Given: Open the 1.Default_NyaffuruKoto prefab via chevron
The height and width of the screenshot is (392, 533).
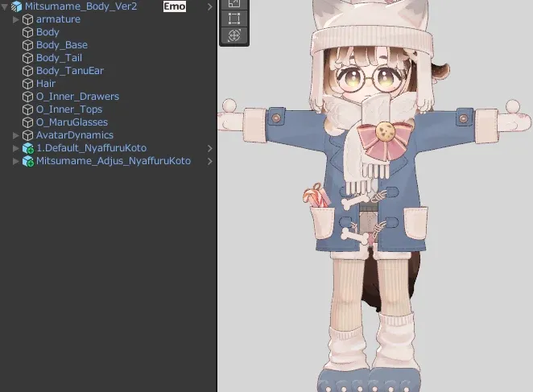Looking at the screenshot, I should pyautogui.click(x=209, y=149).
